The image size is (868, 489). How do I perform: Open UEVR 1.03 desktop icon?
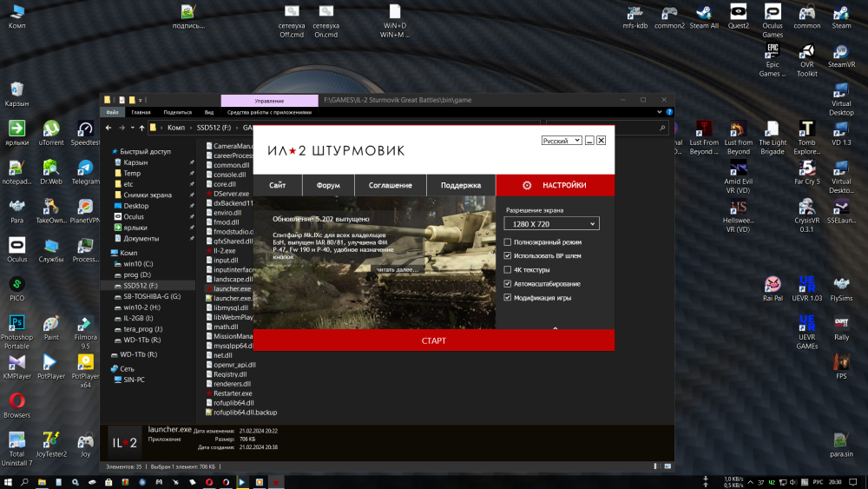coord(807,288)
